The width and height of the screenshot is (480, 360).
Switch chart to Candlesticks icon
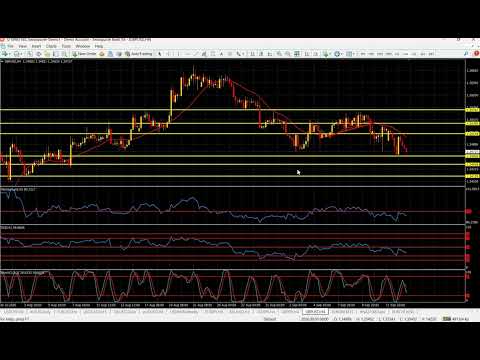point(261,54)
